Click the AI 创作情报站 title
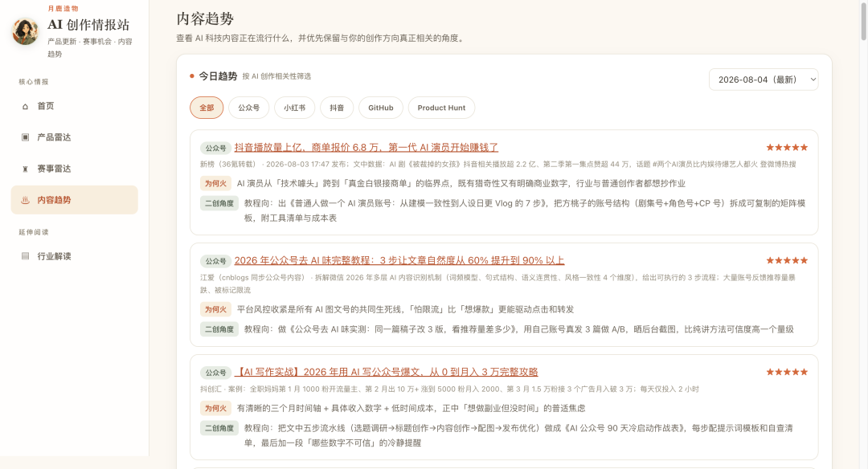 (x=88, y=25)
